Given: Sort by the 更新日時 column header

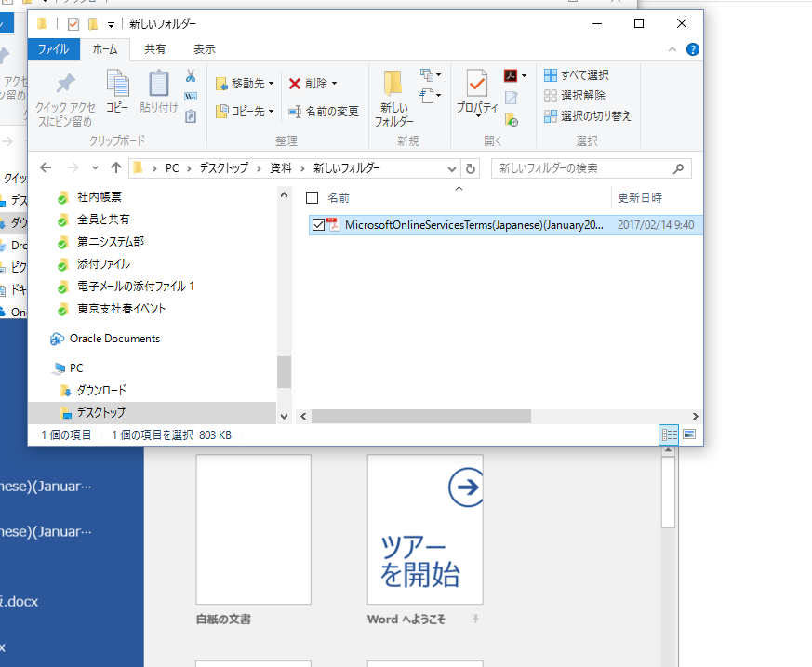Looking at the screenshot, I should point(640,198).
